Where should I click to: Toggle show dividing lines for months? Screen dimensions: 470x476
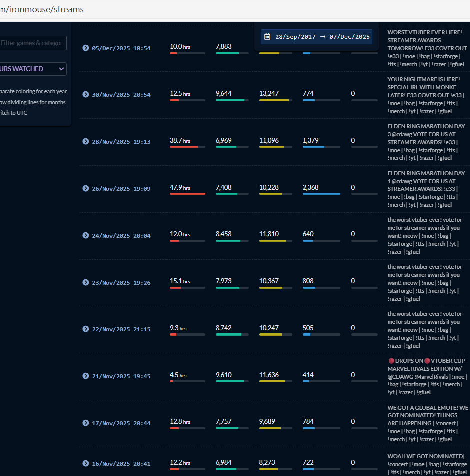coord(33,102)
